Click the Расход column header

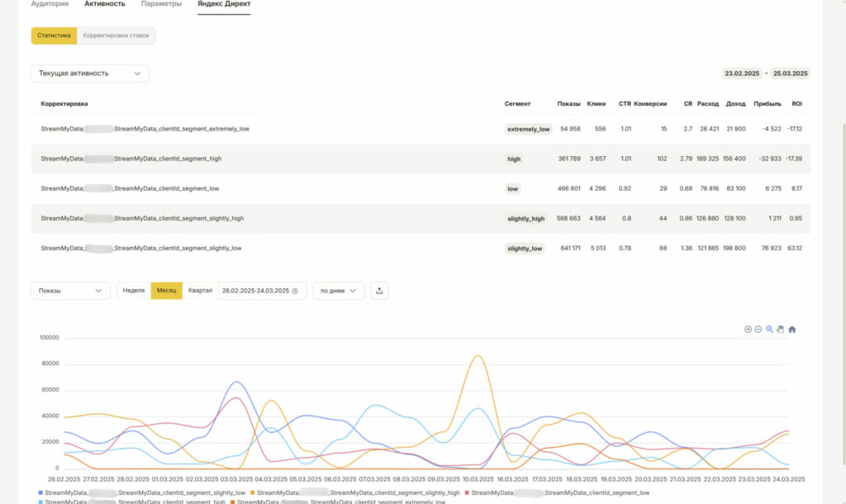click(708, 103)
